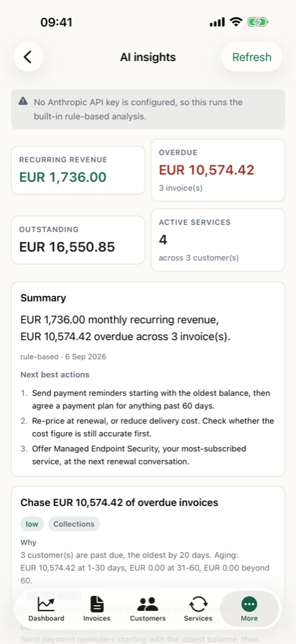296x644 pixels.
Task: Tap the back chevron button
Action: point(28,57)
